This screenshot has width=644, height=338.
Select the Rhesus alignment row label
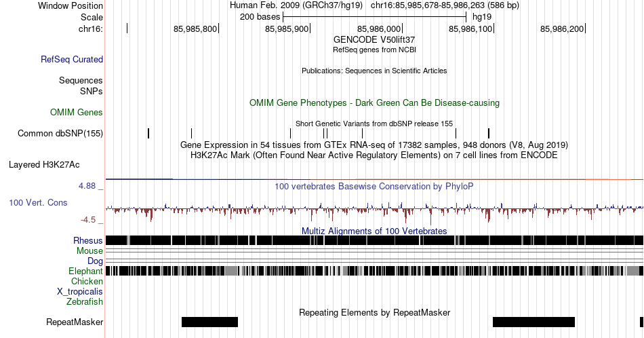click(88, 240)
